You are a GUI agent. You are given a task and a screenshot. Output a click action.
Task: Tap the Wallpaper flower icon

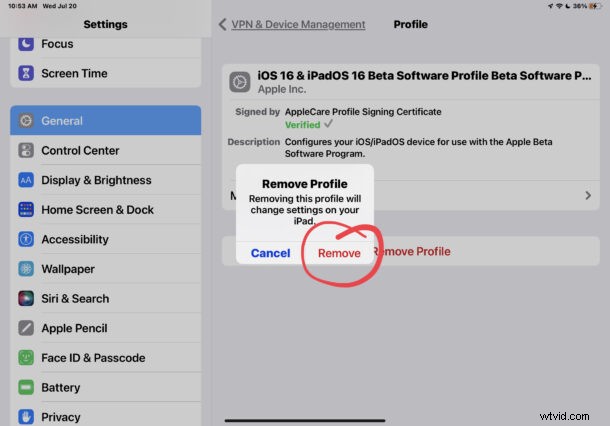26,269
